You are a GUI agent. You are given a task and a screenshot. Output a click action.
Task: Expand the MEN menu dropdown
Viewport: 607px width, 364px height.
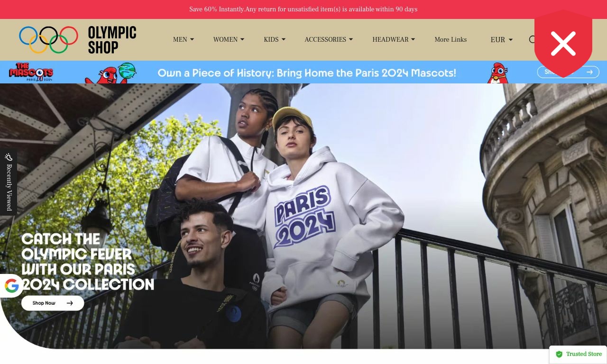click(x=183, y=40)
